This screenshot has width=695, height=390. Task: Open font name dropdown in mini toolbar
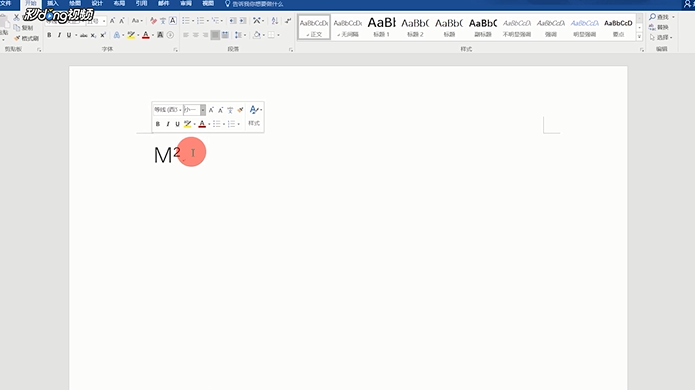point(180,110)
